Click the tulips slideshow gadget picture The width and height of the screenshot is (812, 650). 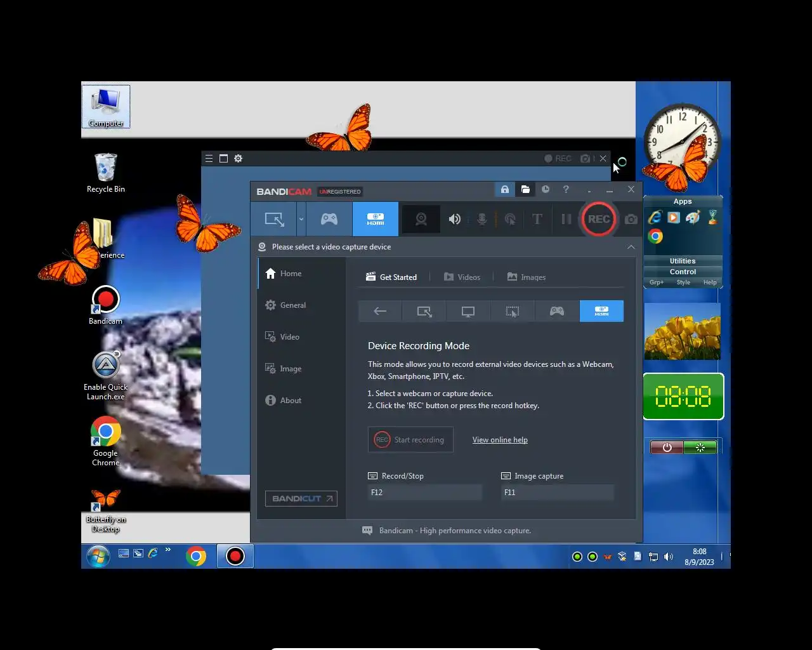(683, 331)
